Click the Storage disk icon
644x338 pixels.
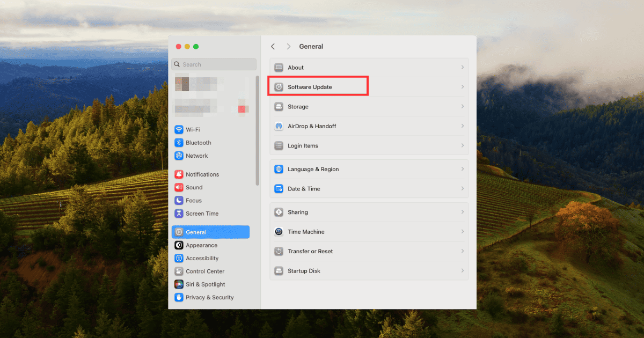pos(279,107)
